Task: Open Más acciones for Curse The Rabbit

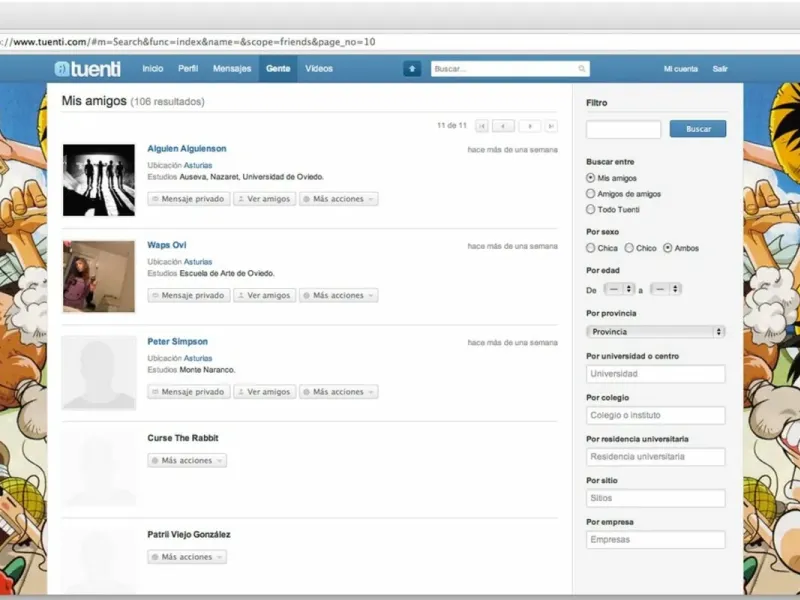Action: click(x=187, y=461)
